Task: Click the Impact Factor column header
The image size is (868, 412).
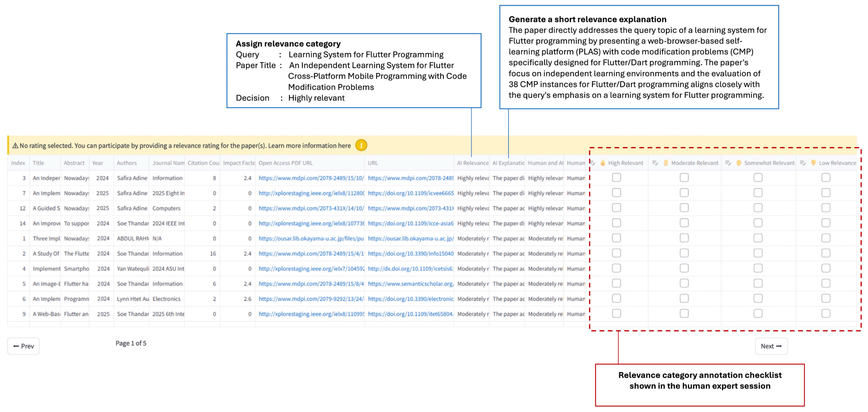Action: [238, 163]
